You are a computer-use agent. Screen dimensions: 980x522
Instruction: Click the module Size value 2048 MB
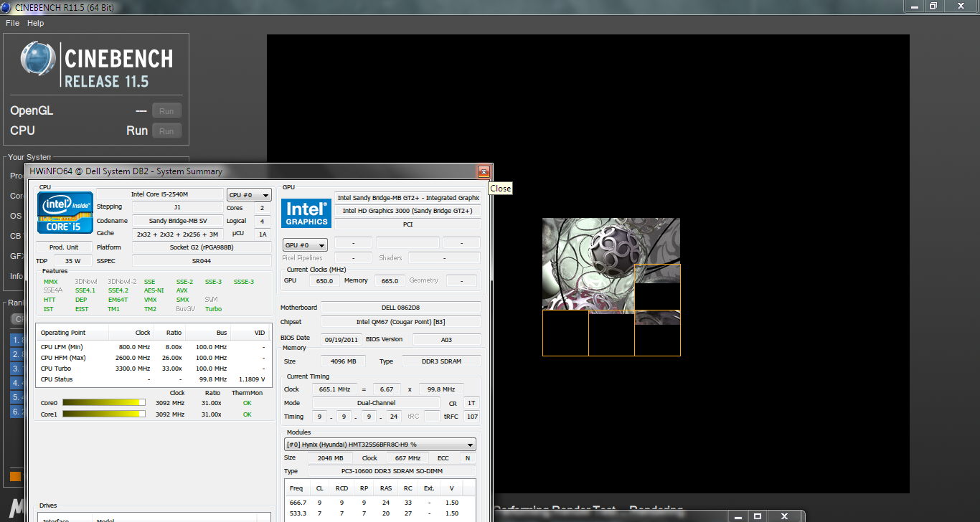pos(330,458)
